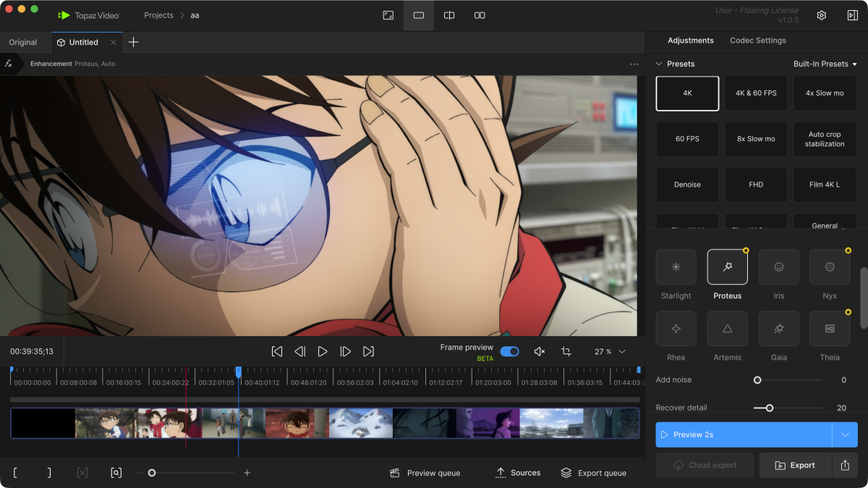The height and width of the screenshot is (488, 868).
Task: Open the zoom percentage dropdown
Action: tap(621, 351)
